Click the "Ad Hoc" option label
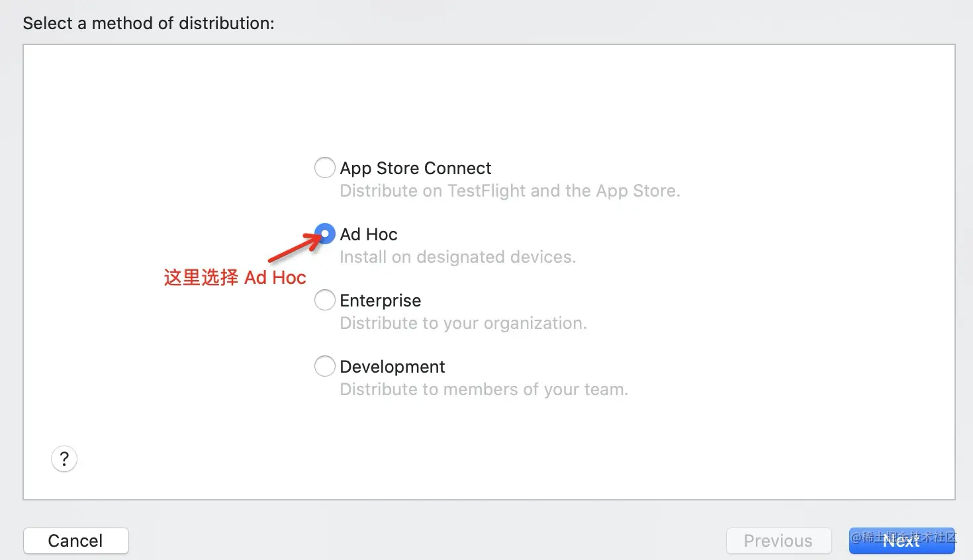973x560 pixels. tap(369, 234)
